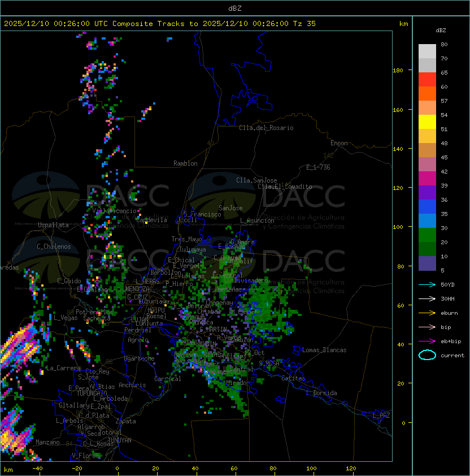This screenshot has height=476, width=470.
Task: Select the purple 36–39 dBZ swatch
Action: tap(427, 192)
